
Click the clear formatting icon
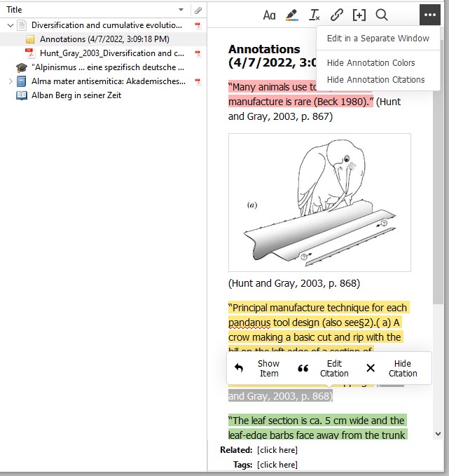(315, 15)
